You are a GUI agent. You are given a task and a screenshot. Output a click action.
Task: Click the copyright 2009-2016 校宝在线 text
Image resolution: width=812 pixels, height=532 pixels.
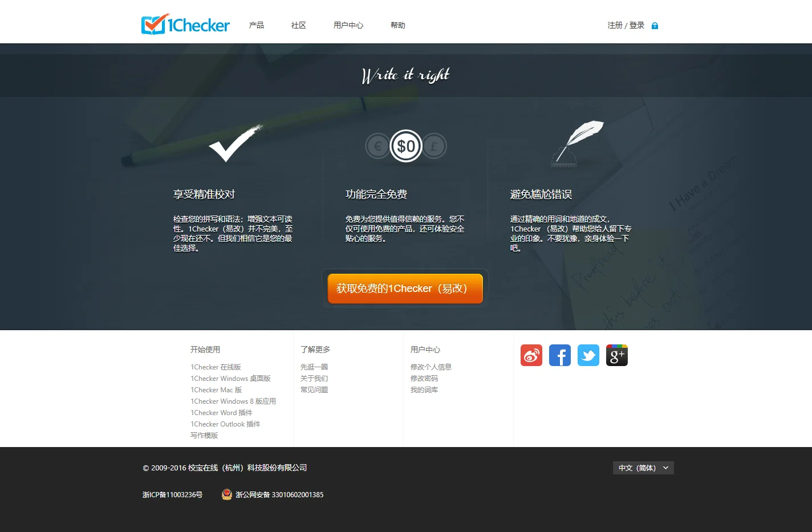tap(225, 468)
